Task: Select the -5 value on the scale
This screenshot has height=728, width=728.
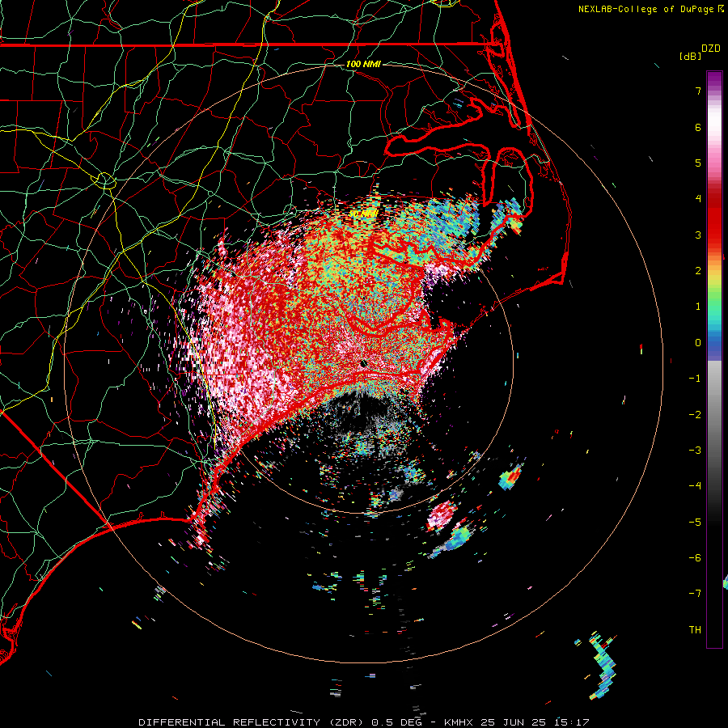Action: pyautogui.click(x=695, y=523)
